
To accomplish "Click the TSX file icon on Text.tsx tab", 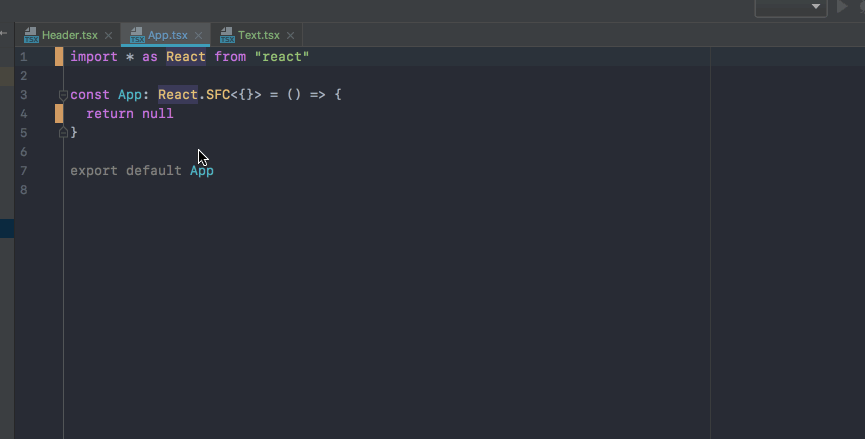I will pos(227,35).
